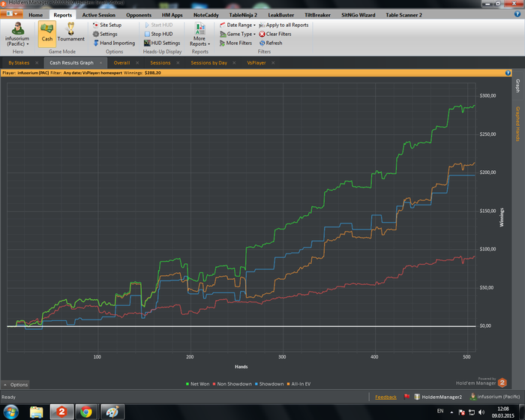Click the Start HUD button
Viewport: 525px width, 420px height.
tap(159, 25)
